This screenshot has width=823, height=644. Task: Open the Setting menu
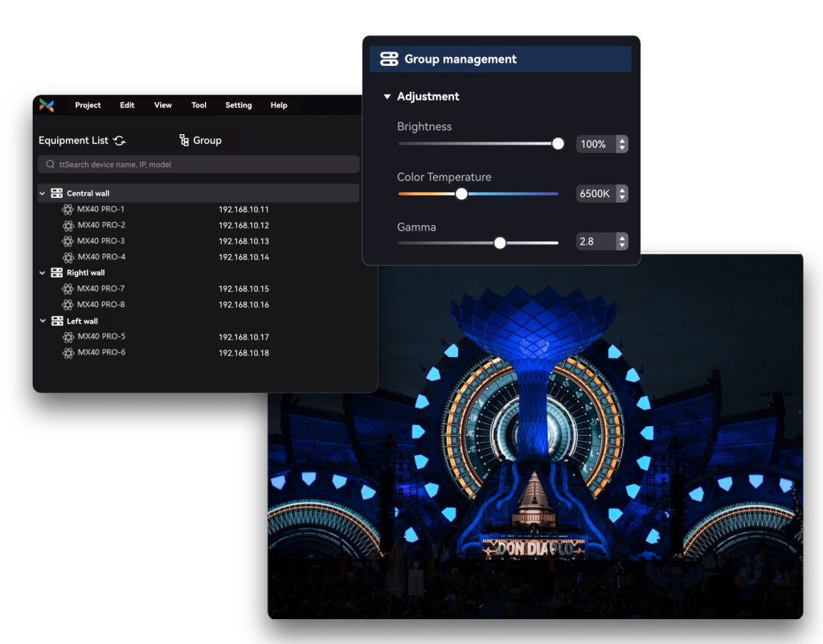[x=238, y=105]
